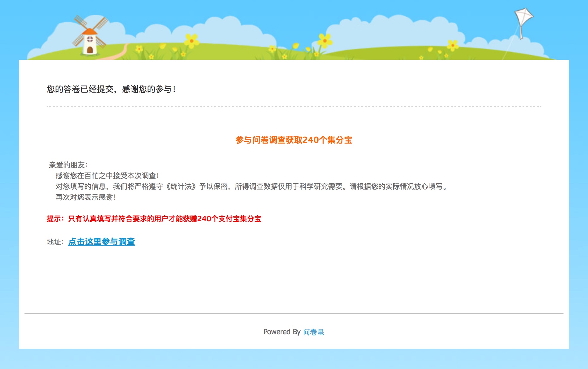Click the yellow flower near the kite string
The image size is (588, 369).
click(453, 45)
